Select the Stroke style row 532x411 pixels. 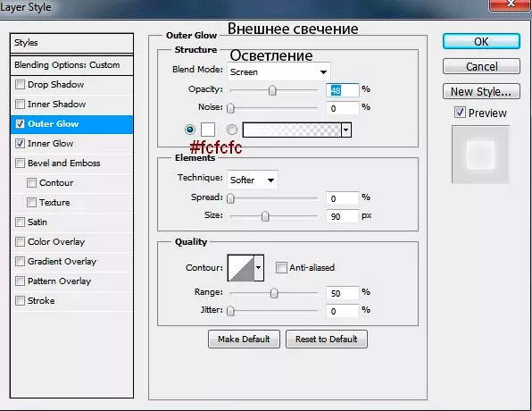(x=72, y=301)
